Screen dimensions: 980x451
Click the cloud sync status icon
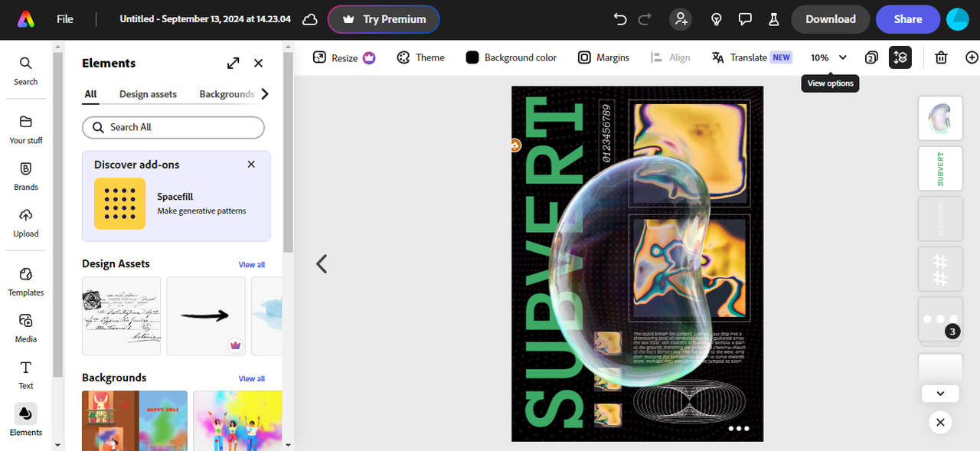[x=309, y=19]
